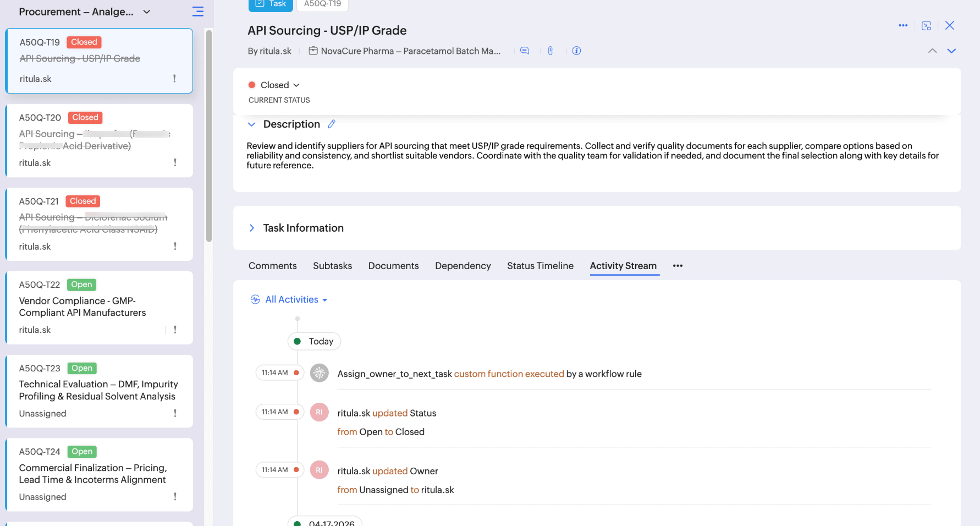The width and height of the screenshot is (980, 526).
Task: Click the task list menu icon
Action: coord(198,12)
